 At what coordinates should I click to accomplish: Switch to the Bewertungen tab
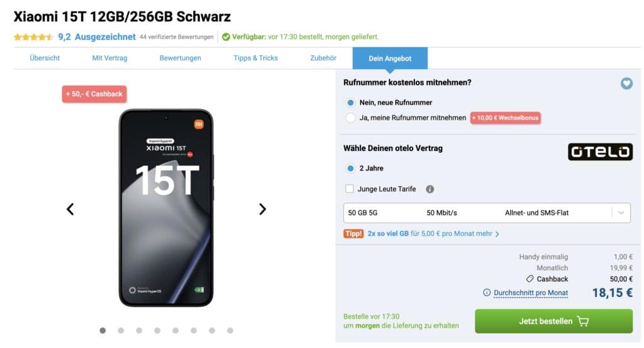[x=180, y=58]
